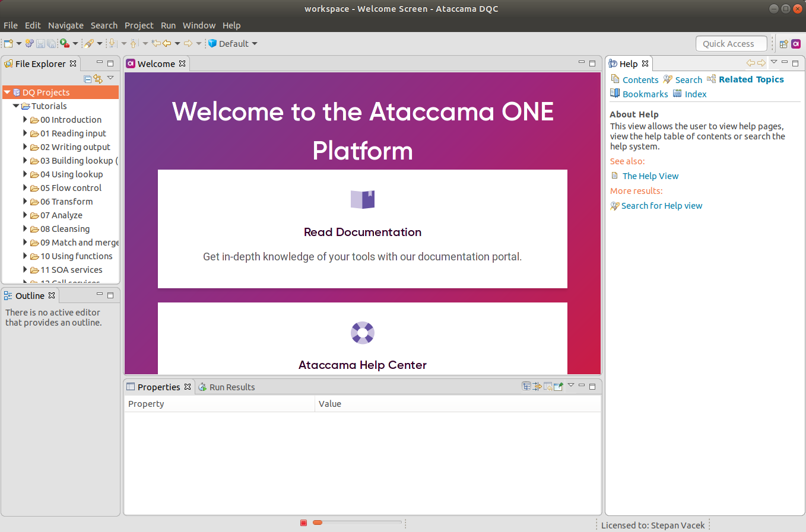Screen dimensions: 806x532
Task: Open the Search page in the Help view
Action: point(687,79)
